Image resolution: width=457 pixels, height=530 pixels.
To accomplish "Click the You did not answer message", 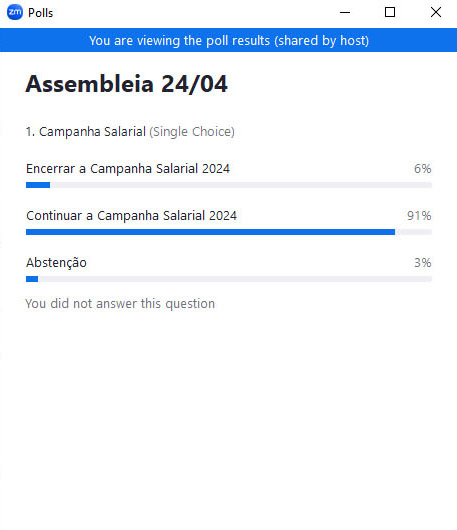I will click(120, 304).
